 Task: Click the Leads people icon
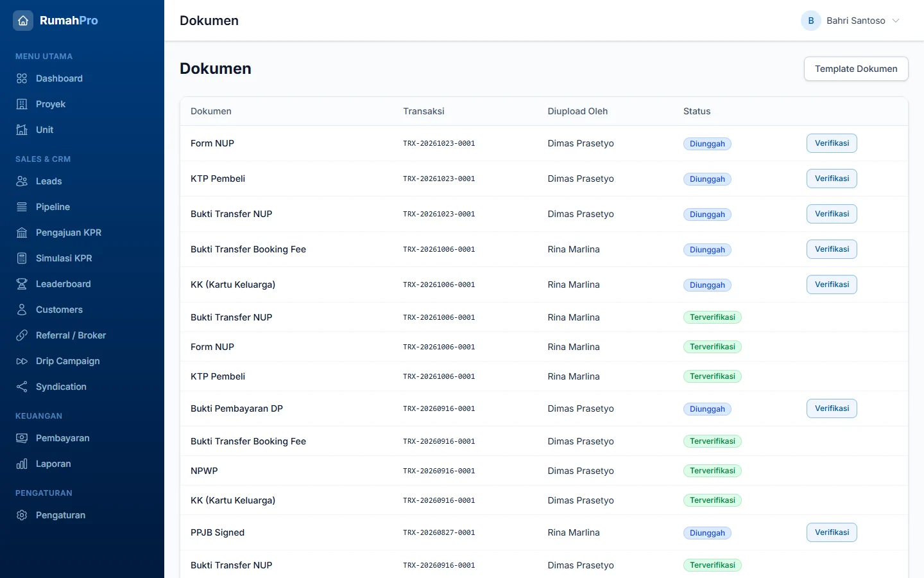pyautogui.click(x=22, y=181)
